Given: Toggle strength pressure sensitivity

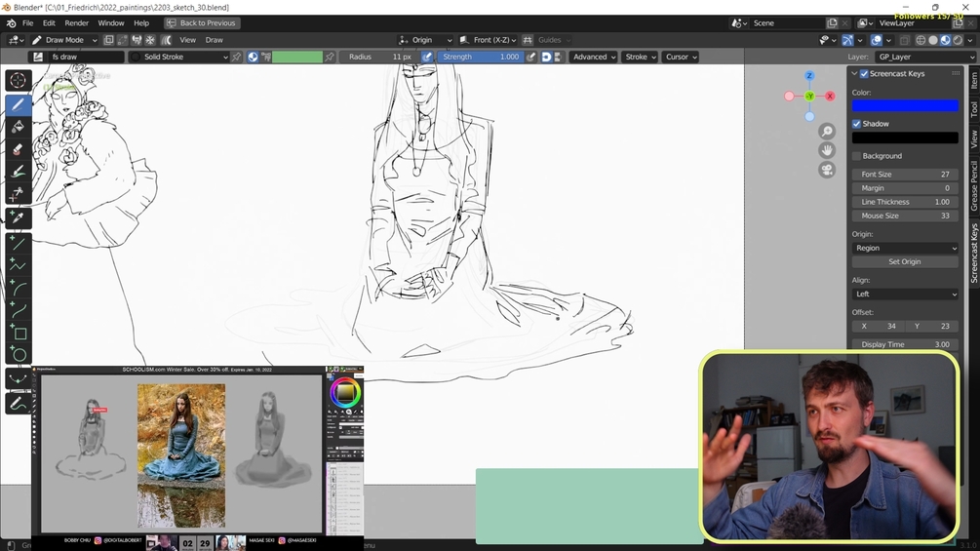Looking at the screenshot, I should [x=530, y=57].
